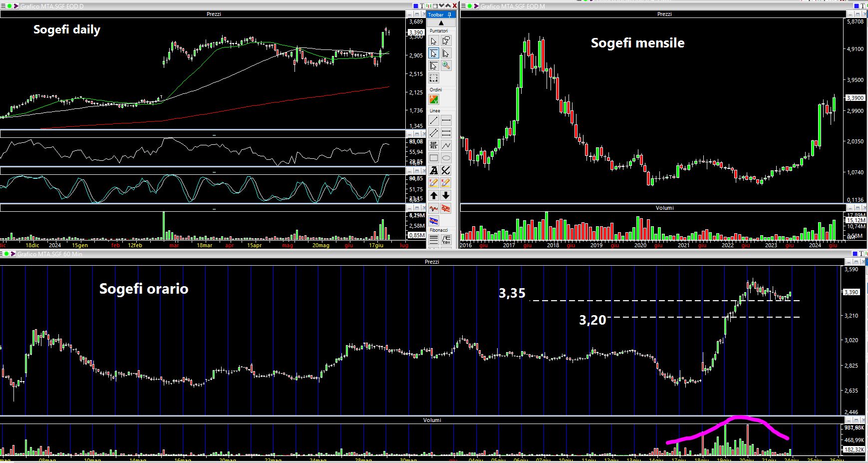Click green circle in 60 Min chart title

pos(6,254)
